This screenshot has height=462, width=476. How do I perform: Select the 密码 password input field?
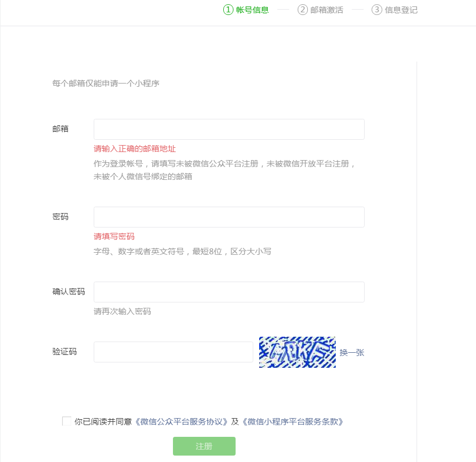(x=229, y=217)
